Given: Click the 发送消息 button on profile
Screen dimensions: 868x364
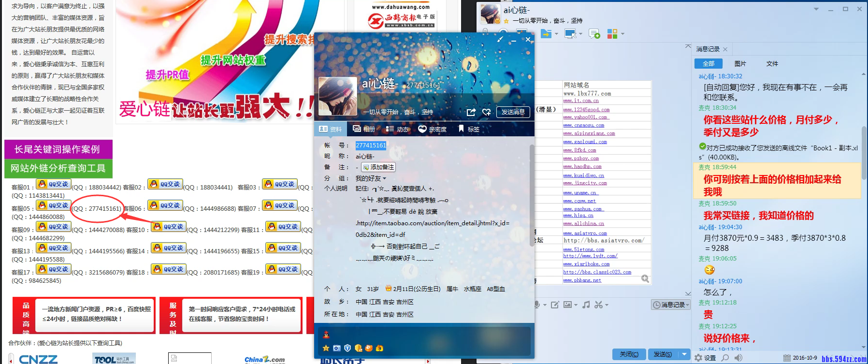Looking at the screenshot, I should point(513,112).
